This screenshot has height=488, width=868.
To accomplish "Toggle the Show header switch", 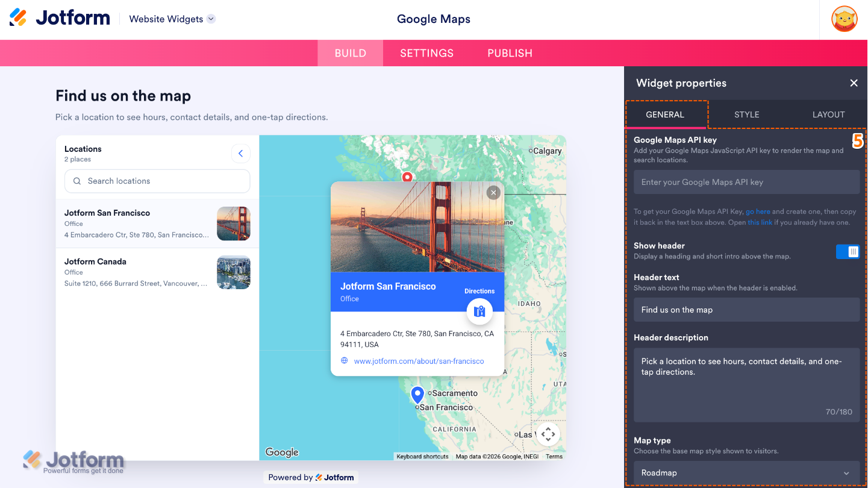I will point(848,252).
